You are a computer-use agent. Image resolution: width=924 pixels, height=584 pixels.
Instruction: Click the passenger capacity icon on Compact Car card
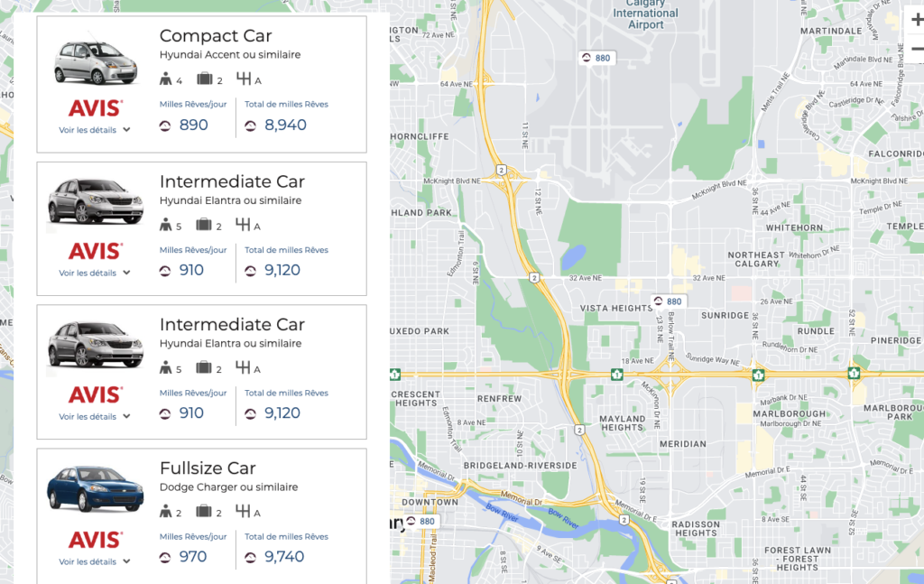coord(168,79)
